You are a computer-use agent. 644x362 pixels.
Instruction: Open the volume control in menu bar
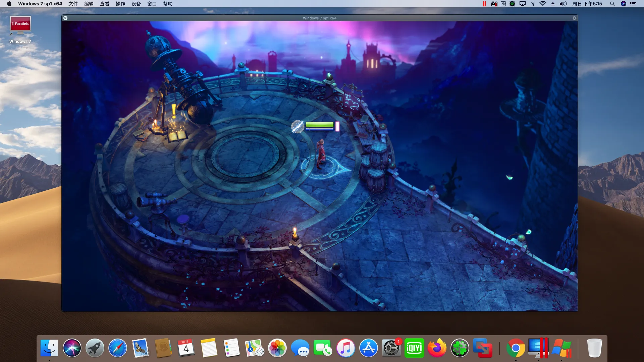click(x=563, y=4)
